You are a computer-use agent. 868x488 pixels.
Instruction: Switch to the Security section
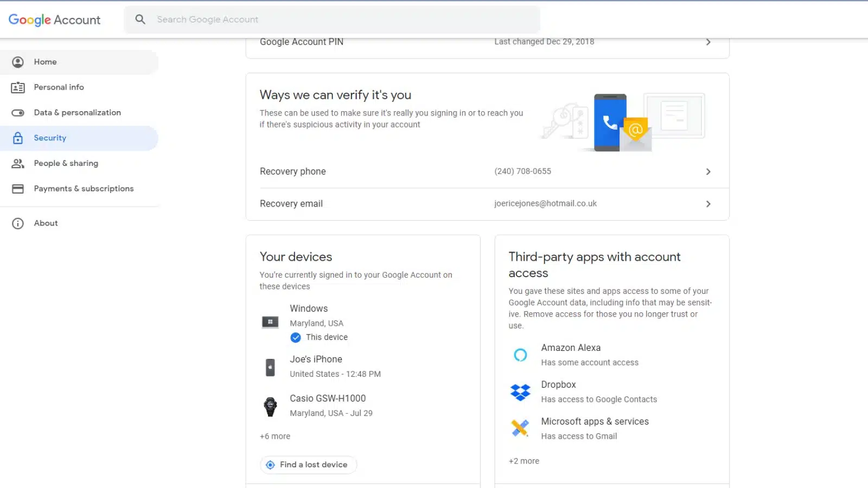click(50, 138)
